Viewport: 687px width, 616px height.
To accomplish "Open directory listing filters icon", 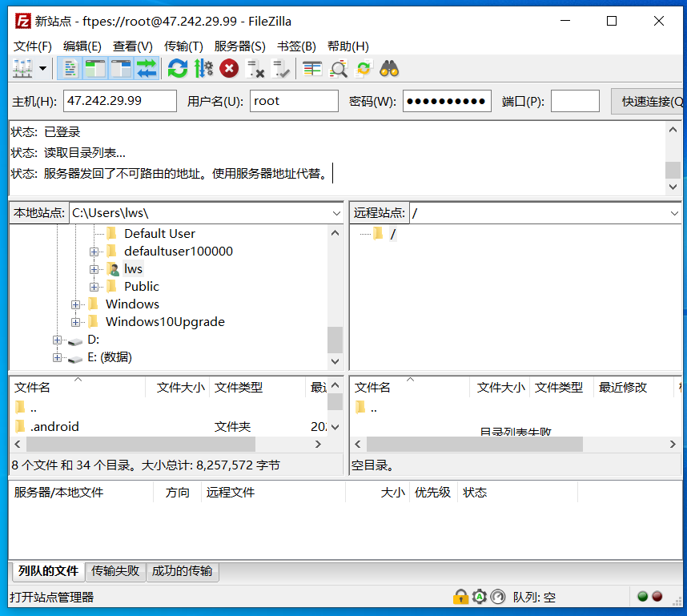I will 312,68.
